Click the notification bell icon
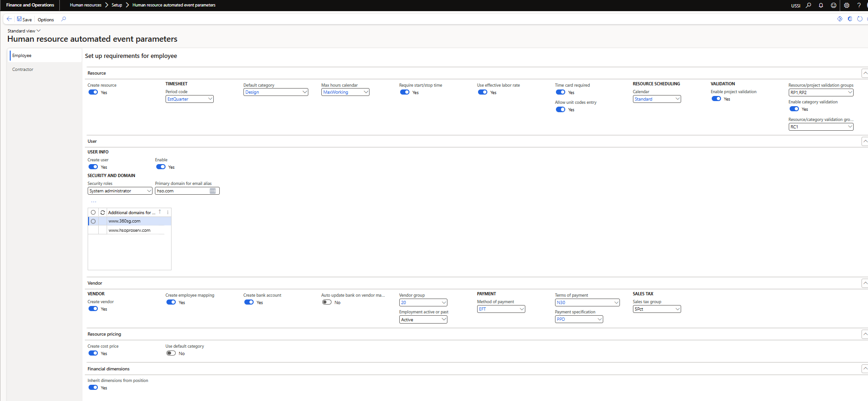Screen dimensions: 868x401 tap(821, 6)
